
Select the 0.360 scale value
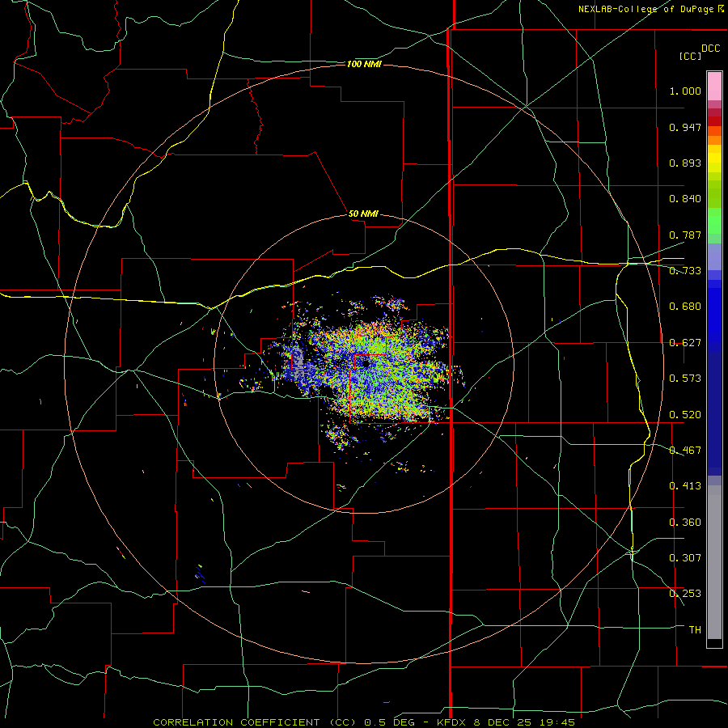click(x=685, y=523)
